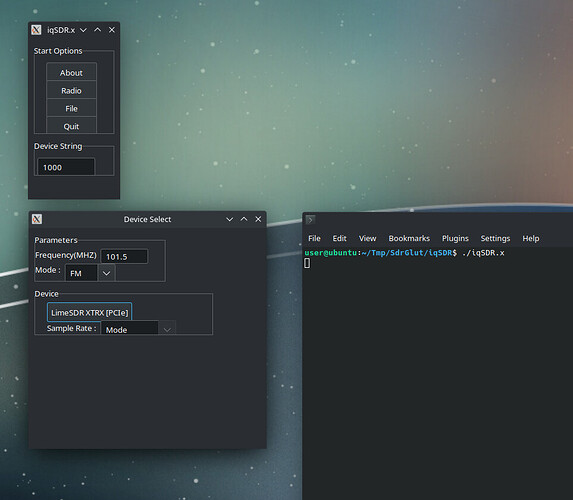Minimize the iqSDR.x window with down chevron

pos(83,30)
